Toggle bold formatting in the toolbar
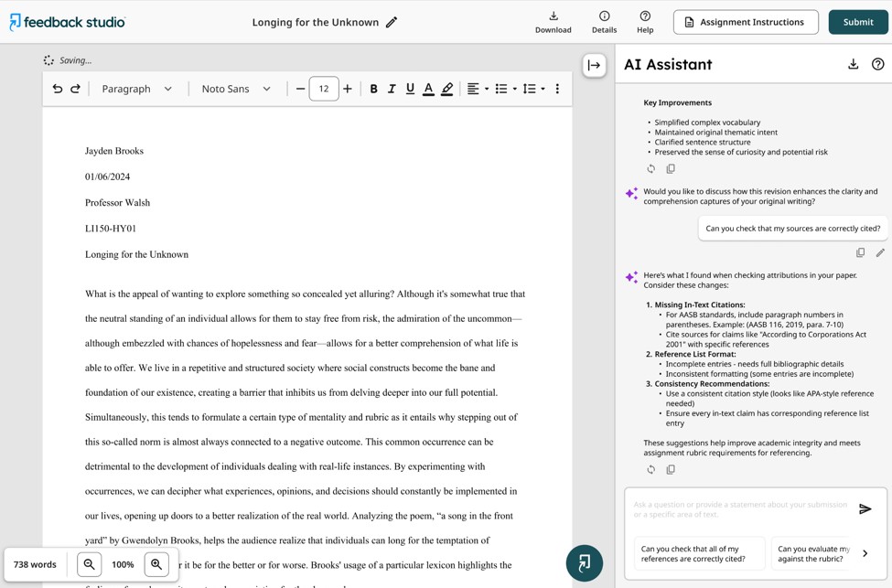Screen dimensions: 892x588 373,89
